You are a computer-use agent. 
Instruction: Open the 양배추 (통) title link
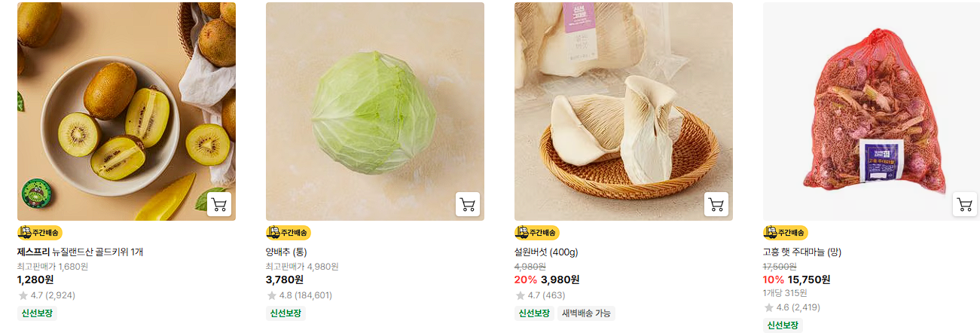point(286,252)
